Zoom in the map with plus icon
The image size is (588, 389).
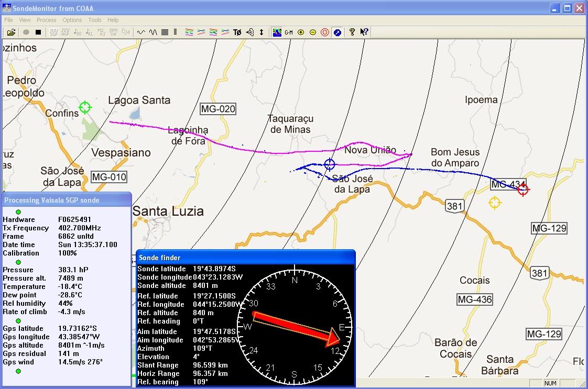pos(301,32)
